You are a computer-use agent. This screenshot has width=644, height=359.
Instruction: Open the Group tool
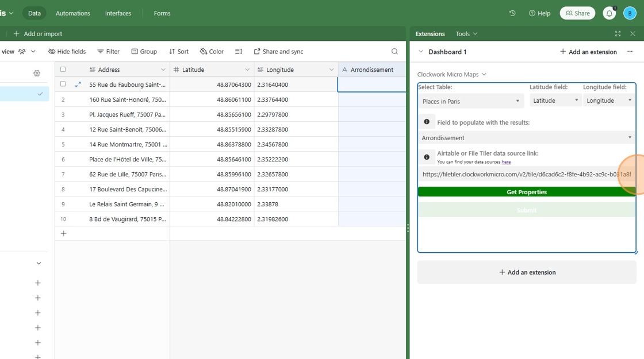pyautogui.click(x=144, y=51)
